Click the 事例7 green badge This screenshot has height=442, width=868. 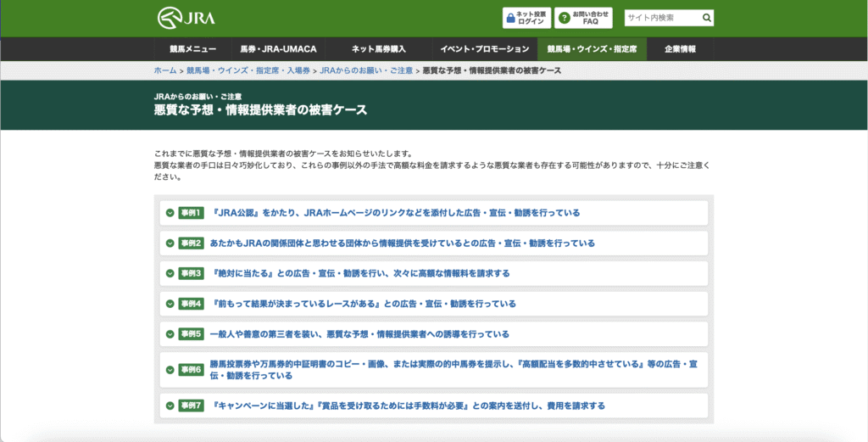pos(192,406)
